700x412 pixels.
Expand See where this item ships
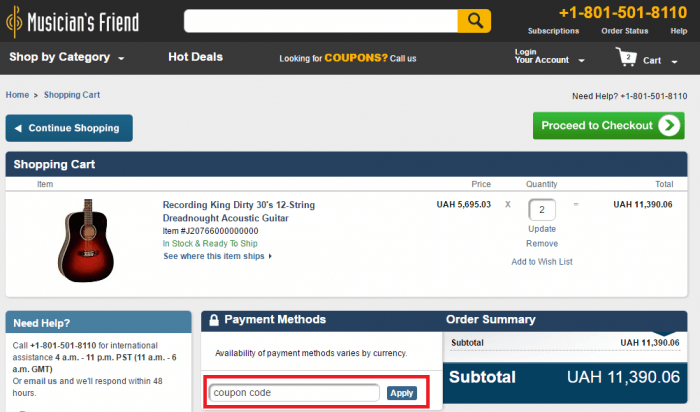(217, 256)
